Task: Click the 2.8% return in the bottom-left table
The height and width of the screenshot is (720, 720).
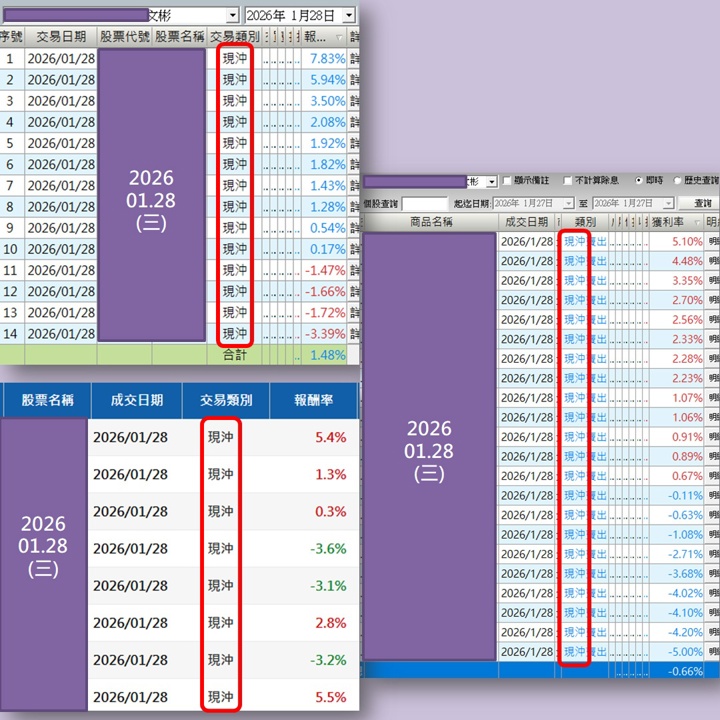Action: click(x=331, y=624)
